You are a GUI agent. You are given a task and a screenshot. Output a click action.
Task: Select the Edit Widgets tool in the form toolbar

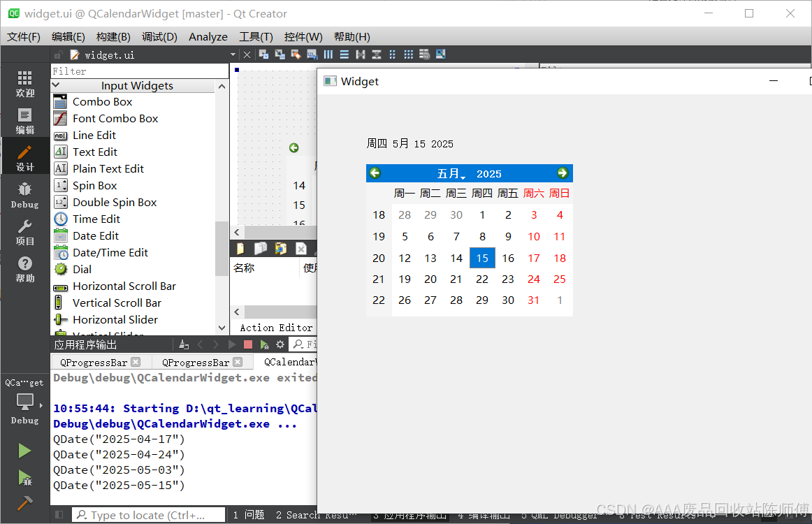click(x=264, y=54)
